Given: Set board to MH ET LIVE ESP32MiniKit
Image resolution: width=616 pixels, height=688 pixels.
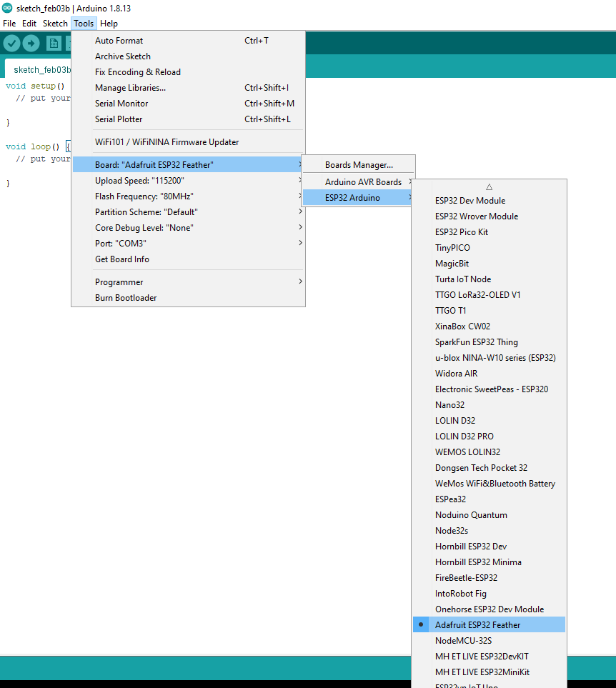Looking at the screenshot, I should click(x=490, y=672).
